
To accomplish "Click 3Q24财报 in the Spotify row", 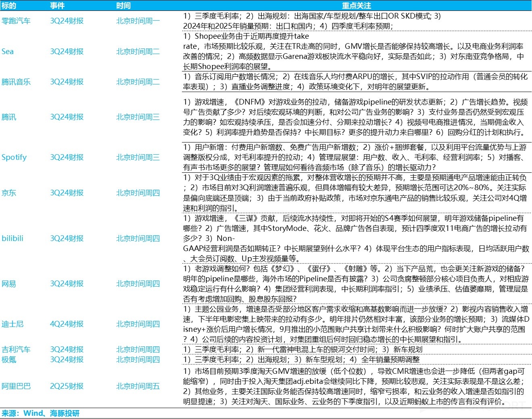I will click(x=67, y=157).
